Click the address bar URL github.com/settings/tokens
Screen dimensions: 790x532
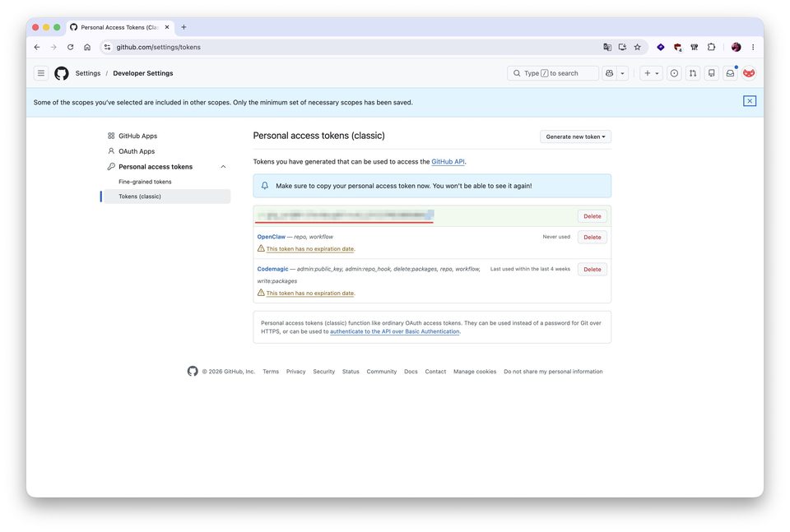(x=158, y=47)
